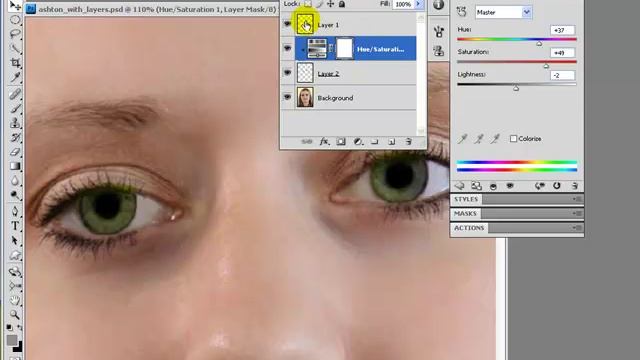Select the Gradient tool
The width and height of the screenshot is (640, 360).
coord(15,166)
